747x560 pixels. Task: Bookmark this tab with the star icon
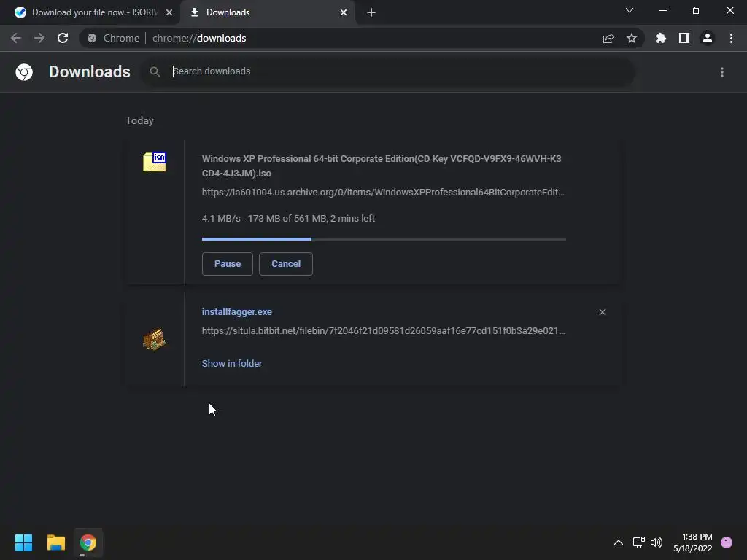pos(632,38)
